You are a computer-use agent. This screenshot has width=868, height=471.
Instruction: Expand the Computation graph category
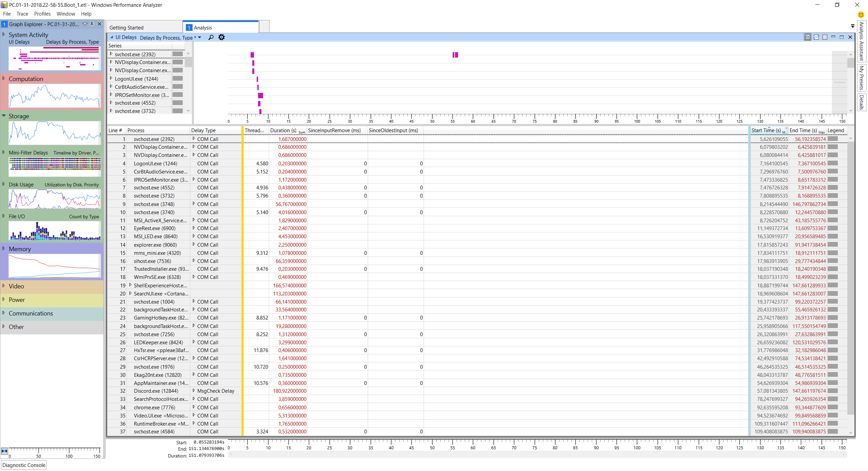click(x=4, y=79)
